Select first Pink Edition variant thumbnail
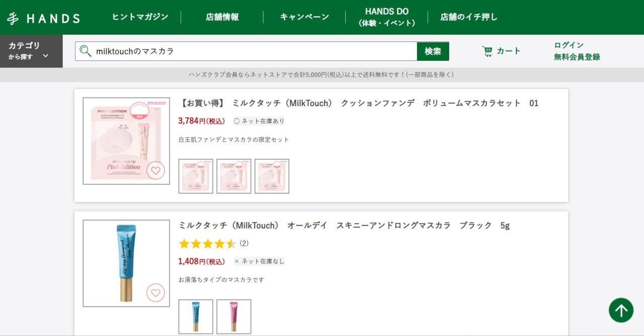This screenshot has width=644, height=336. [x=196, y=176]
